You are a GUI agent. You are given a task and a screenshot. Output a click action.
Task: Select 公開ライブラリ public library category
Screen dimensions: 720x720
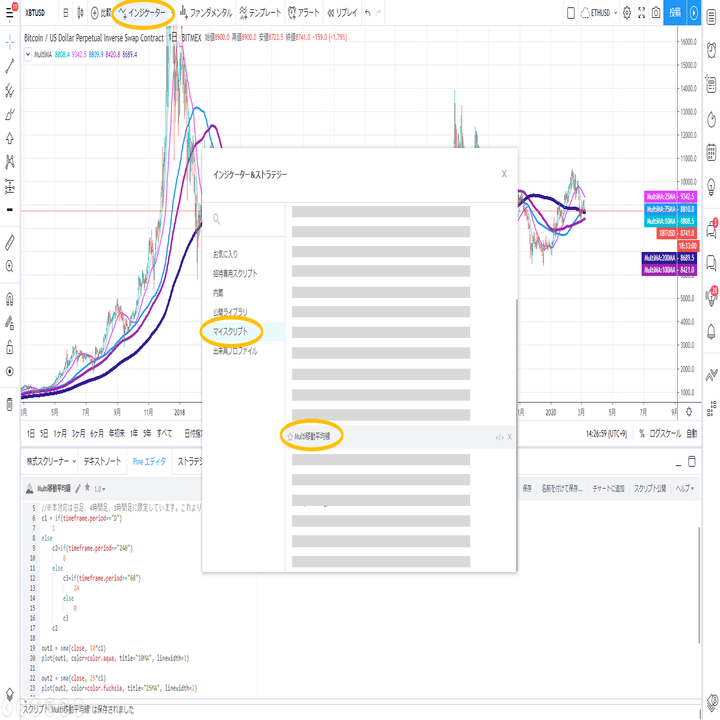[230, 312]
